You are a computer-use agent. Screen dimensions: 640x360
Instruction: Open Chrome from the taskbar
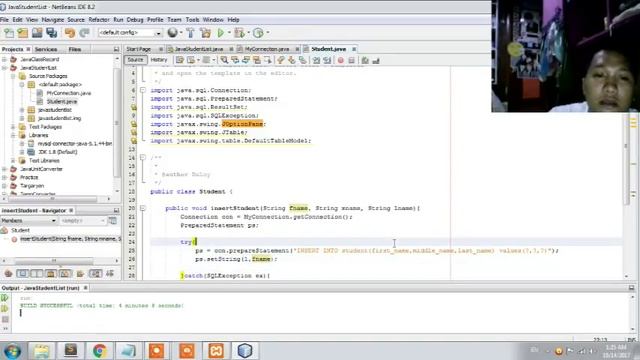click(99, 351)
